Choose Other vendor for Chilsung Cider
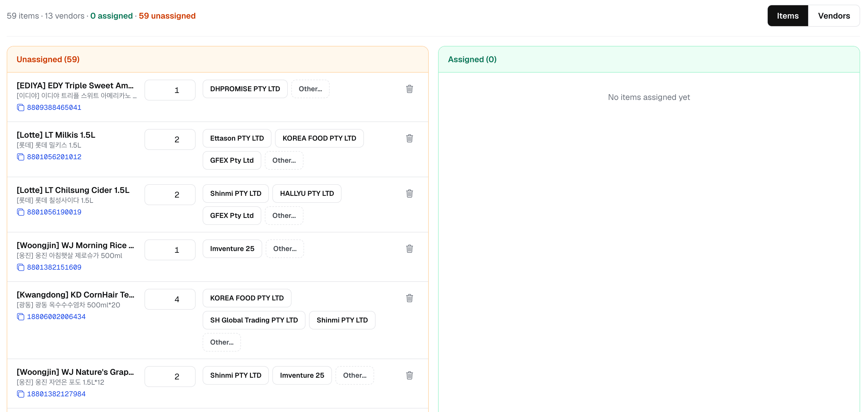 [284, 216]
